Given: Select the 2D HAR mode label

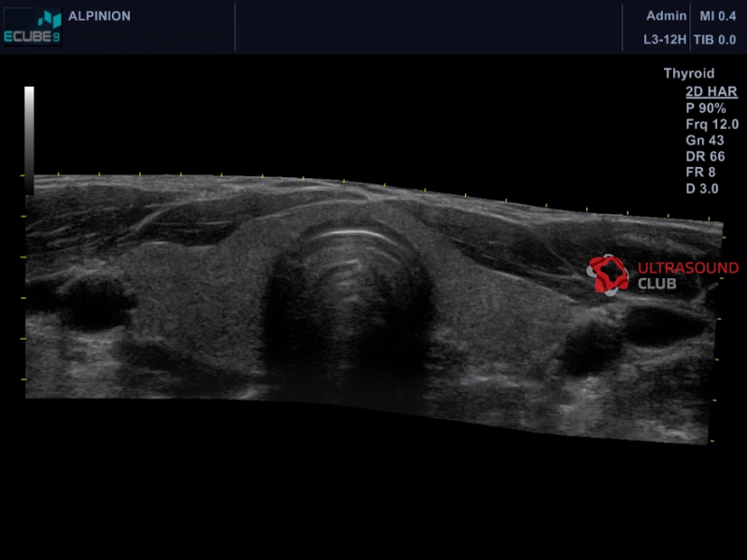Looking at the screenshot, I should [712, 91].
